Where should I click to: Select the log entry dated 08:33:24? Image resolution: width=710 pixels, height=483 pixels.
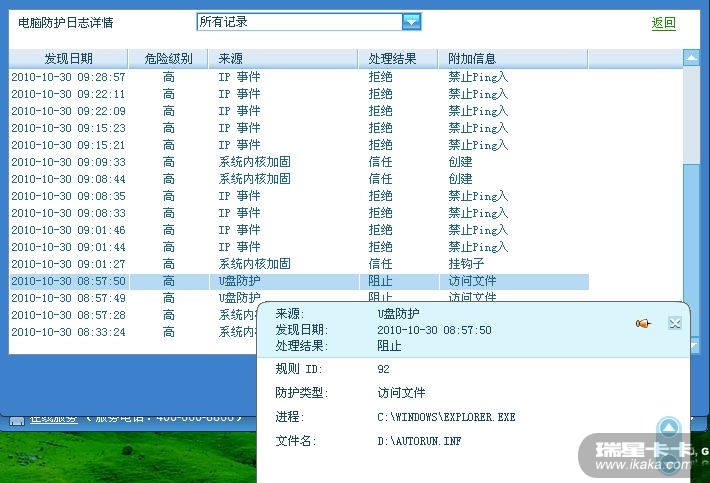(x=134, y=332)
